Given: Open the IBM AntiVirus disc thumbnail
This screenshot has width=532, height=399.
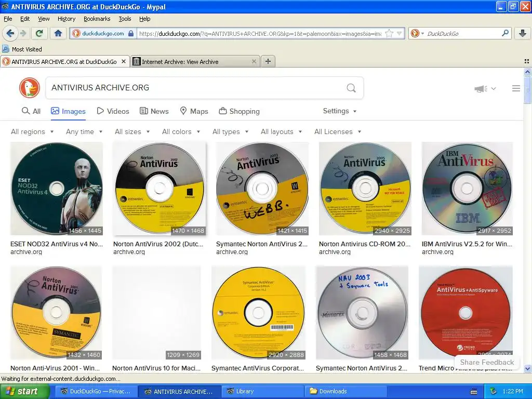Looking at the screenshot, I should 467,189.
